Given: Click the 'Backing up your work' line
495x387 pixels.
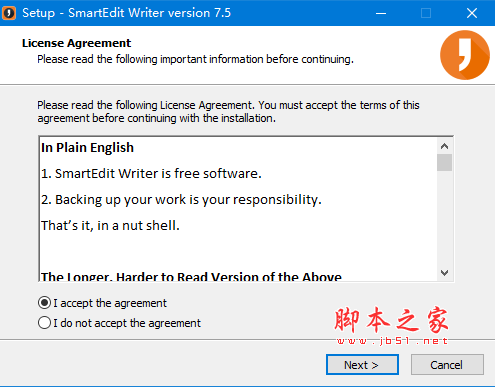Looking at the screenshot, I should click(x=181, y=200).
